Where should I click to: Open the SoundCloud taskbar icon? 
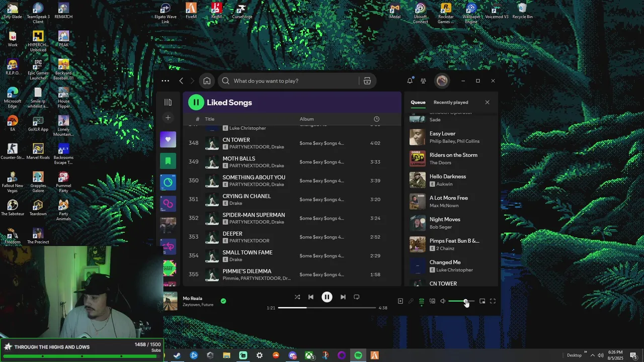pyautogui.click(x=276, y=355)
